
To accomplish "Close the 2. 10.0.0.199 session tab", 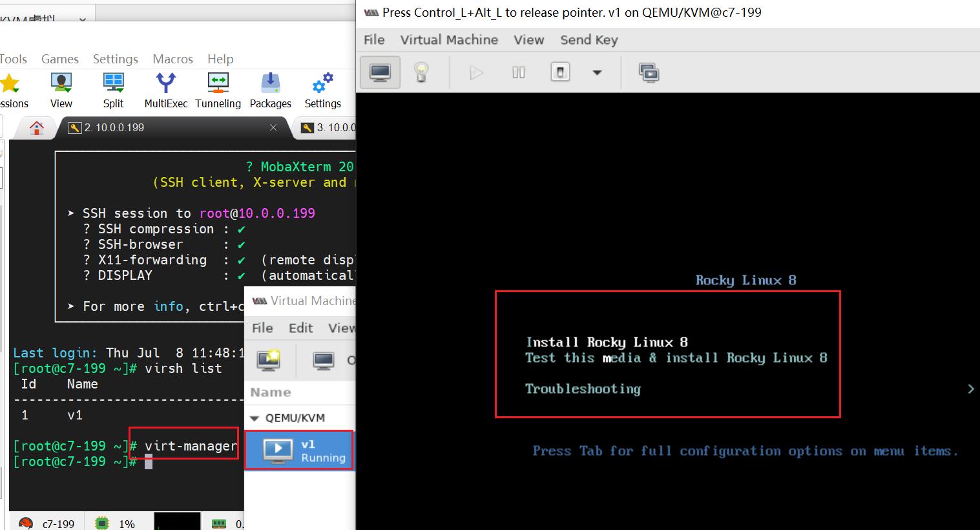I will click(273, 127).
